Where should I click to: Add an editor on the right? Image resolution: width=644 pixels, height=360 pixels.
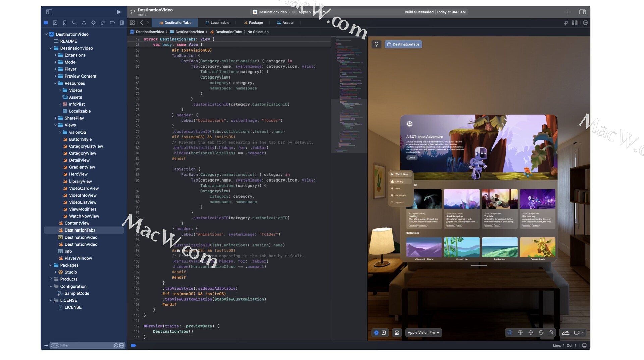(x=585, y=23)
